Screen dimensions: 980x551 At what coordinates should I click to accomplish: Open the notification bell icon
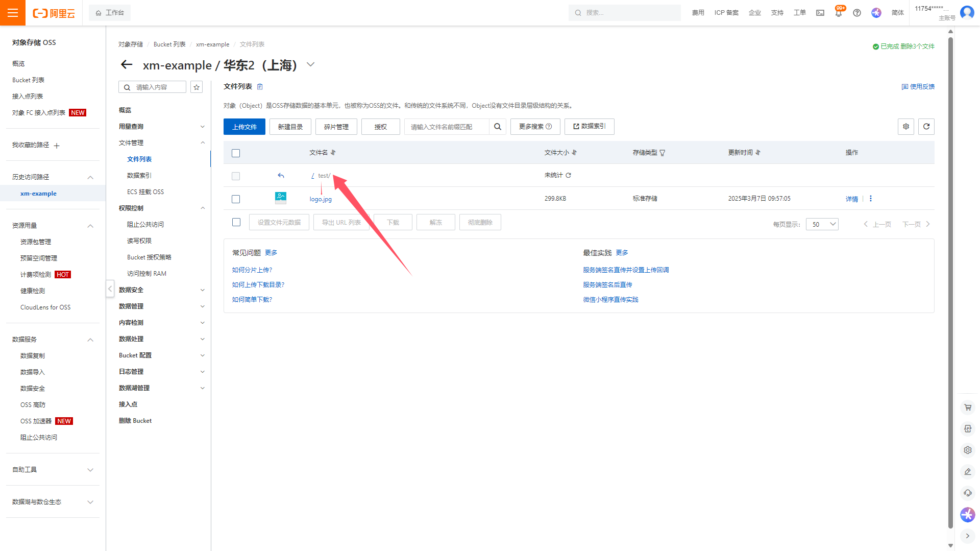click(838, 13)
